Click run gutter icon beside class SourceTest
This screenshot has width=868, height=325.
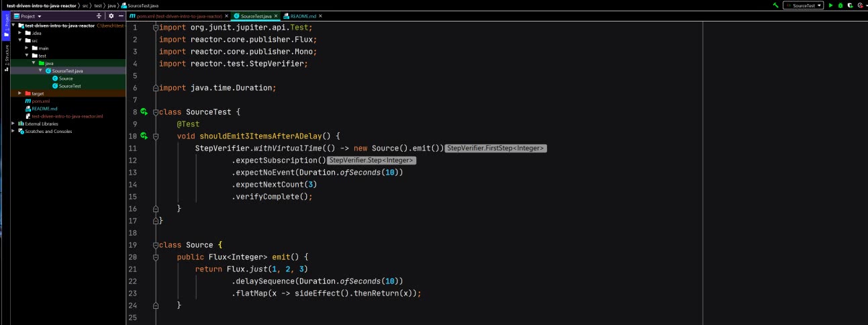click(144, 112)
